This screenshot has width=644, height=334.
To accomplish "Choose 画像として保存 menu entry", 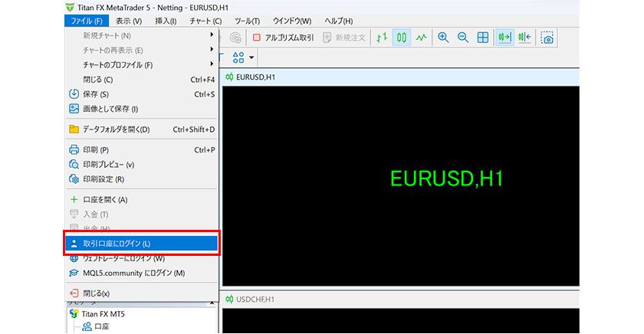I will click(x=110, y=109).
